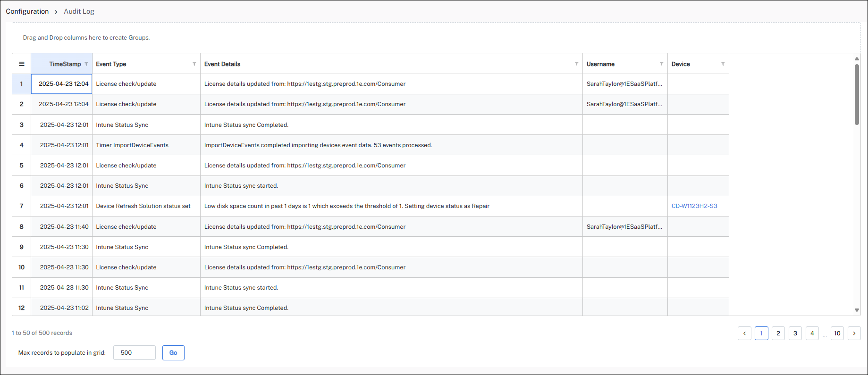Image resolution: width=868 pixels, height=375 pixels.
Task: Sort by the Event Type column header
Action: click(x=111, y=64)
